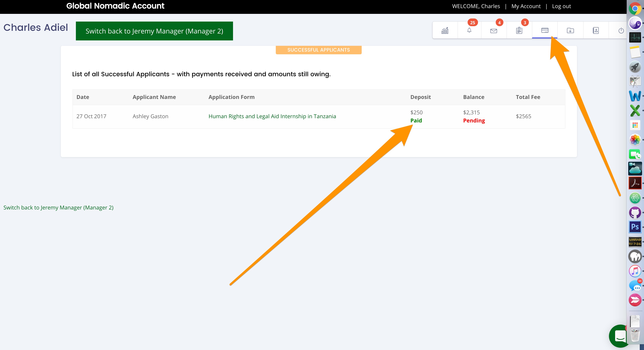Open GitHub Desktop in the dock
The width and height of the screenshot is (644, 350).
click(635, 213)
